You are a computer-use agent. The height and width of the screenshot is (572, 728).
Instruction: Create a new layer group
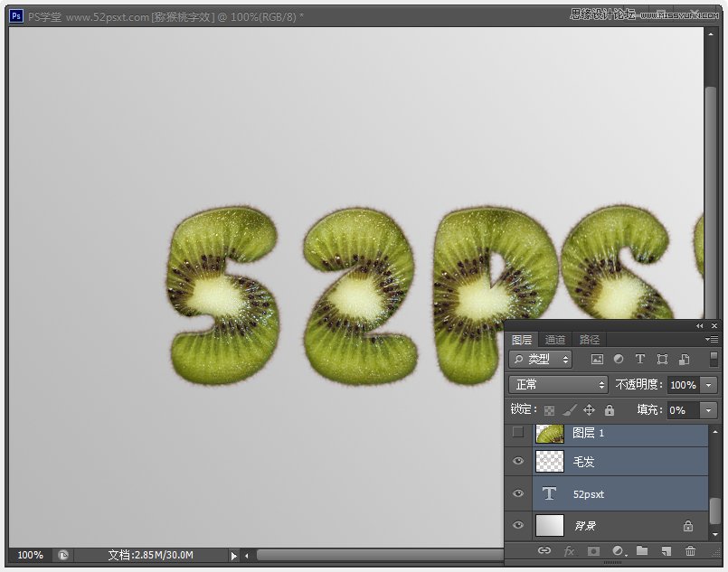642,549
